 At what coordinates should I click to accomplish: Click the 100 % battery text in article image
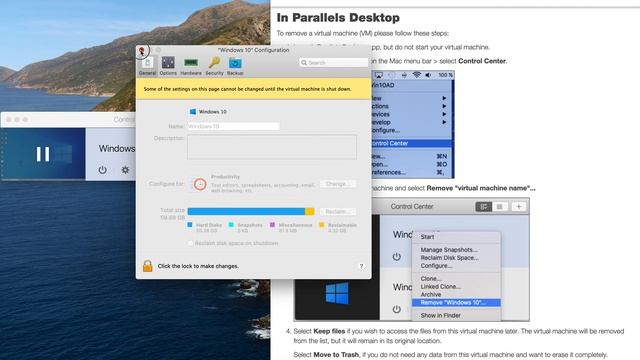(445, 75)
